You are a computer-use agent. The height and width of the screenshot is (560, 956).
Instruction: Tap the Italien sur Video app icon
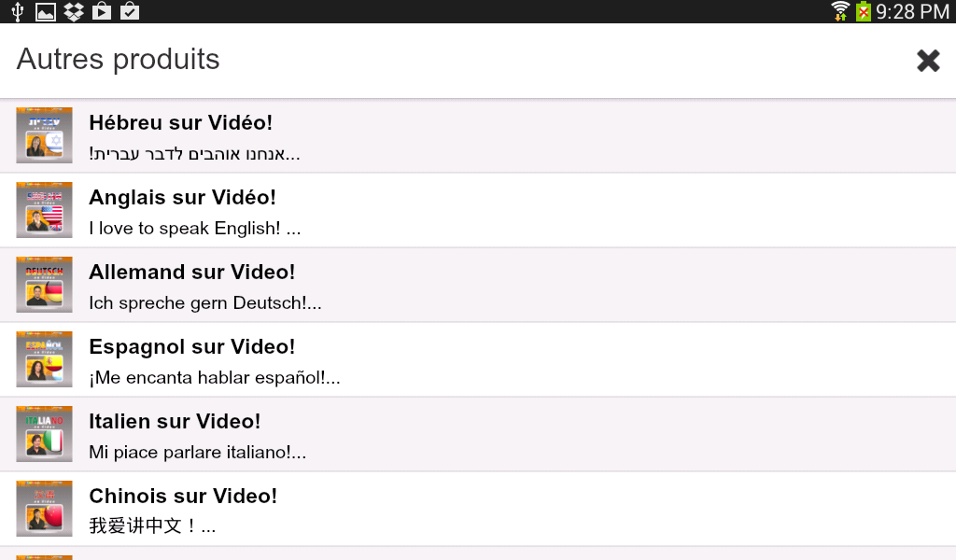(44, 434)
